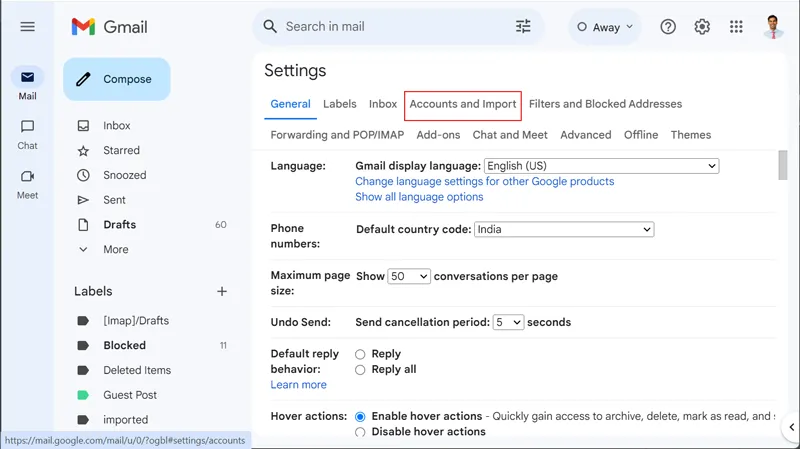
Task: Select the Reply all radio button
Action: (360, 370)
